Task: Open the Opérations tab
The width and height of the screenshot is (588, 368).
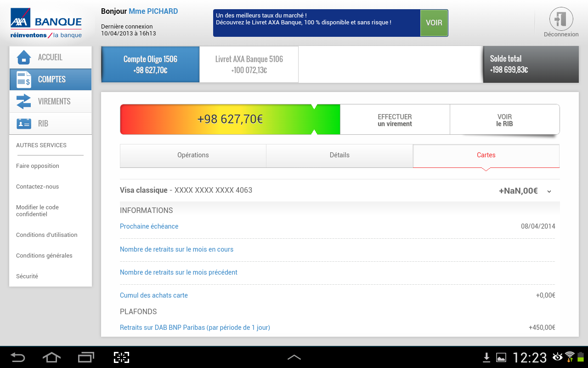Action: click(193, 155)
